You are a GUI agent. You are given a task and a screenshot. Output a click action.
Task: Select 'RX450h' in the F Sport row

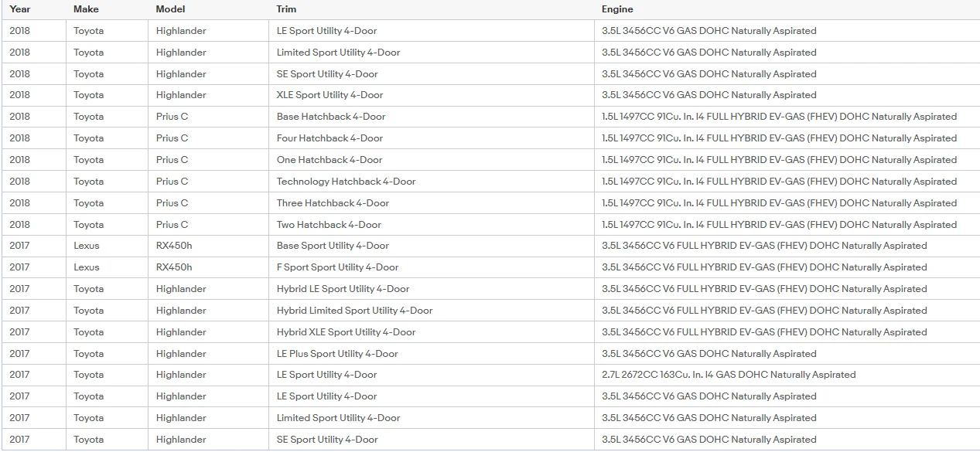(174, 267)
